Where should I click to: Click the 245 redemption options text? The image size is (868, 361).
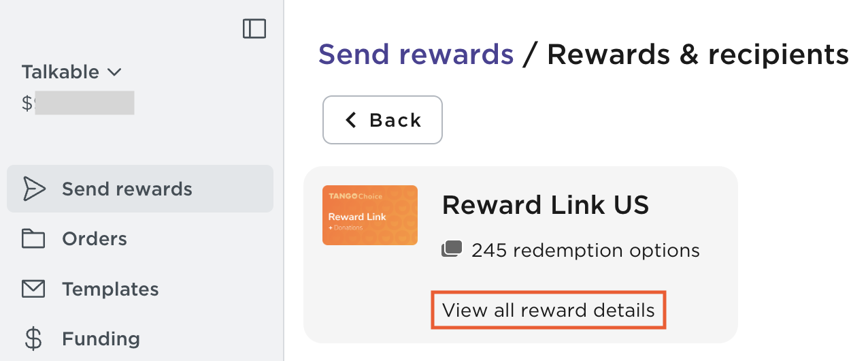point(585,250)
